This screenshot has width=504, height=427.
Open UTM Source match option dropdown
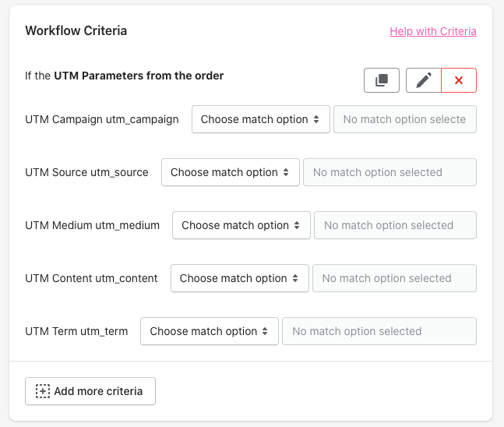pos(231,172)
